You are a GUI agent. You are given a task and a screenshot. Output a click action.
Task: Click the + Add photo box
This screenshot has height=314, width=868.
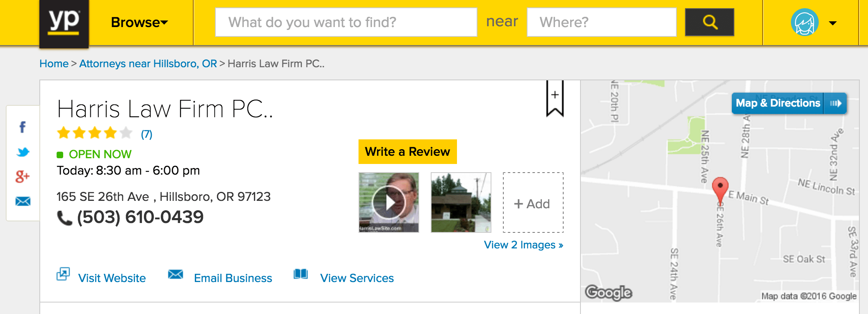tap(533, 203)
